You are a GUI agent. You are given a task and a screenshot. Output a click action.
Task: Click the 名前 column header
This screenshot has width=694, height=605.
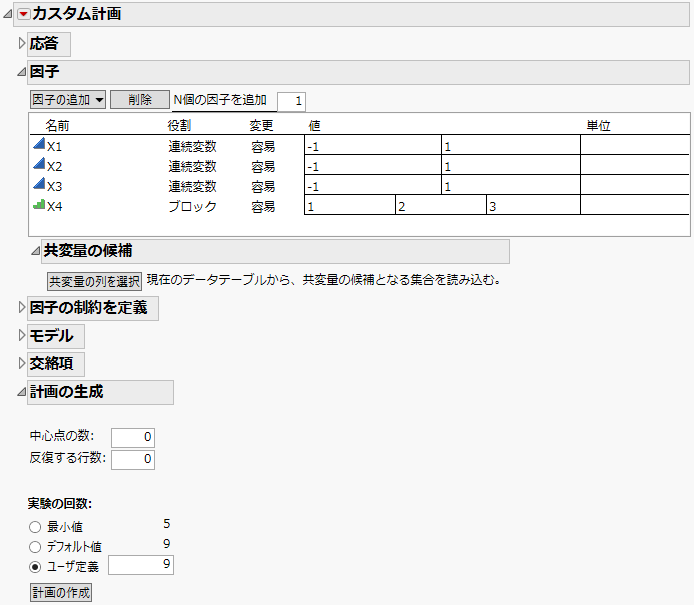[57, 126]
